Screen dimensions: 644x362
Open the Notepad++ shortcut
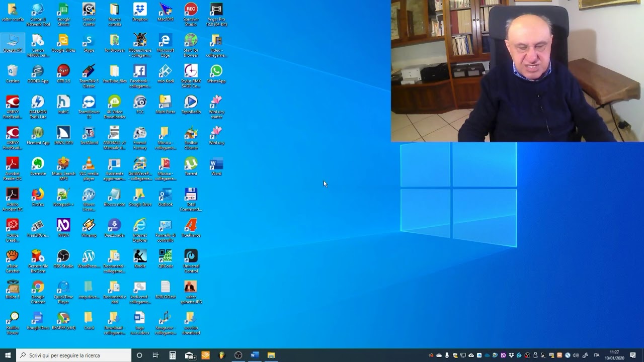tap(63, 198)
